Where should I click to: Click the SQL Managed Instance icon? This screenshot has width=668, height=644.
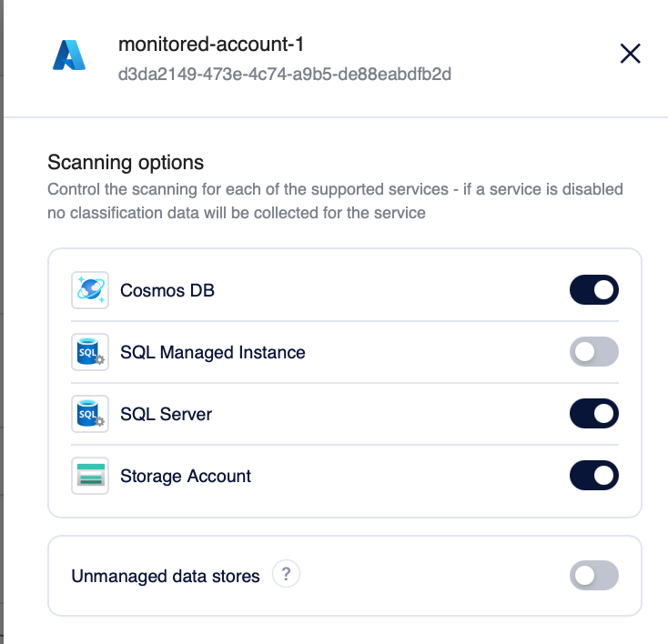click(x=90, y=352)
